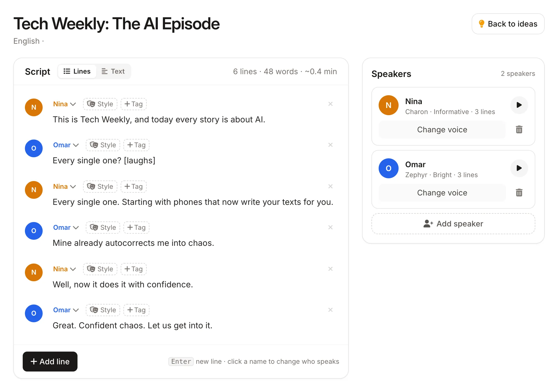Go Back to ideas
The image size is (558, 392).
508,24
